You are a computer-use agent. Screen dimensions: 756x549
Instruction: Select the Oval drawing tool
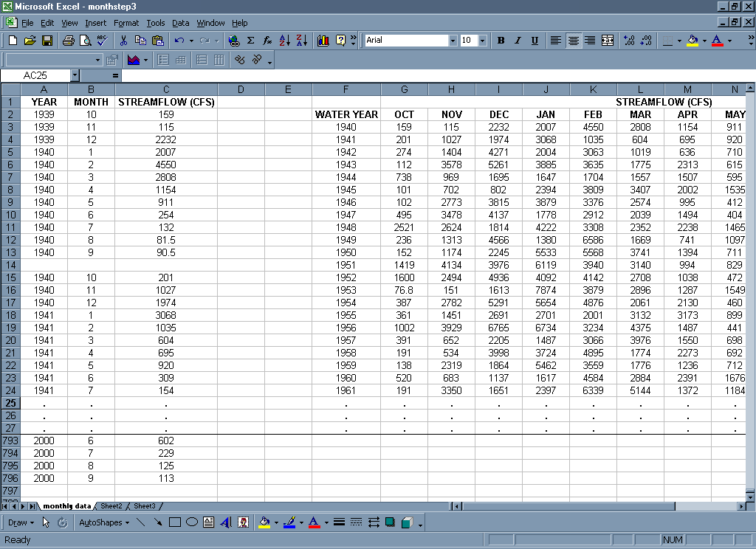[191, 522]
